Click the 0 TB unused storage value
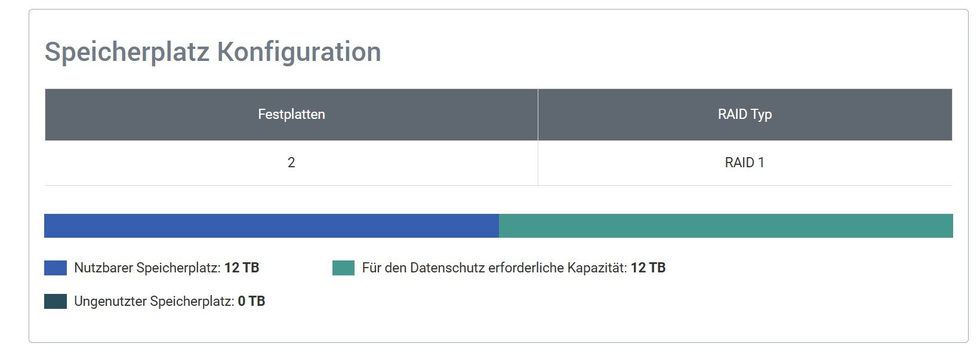 (x=251, y=301)
